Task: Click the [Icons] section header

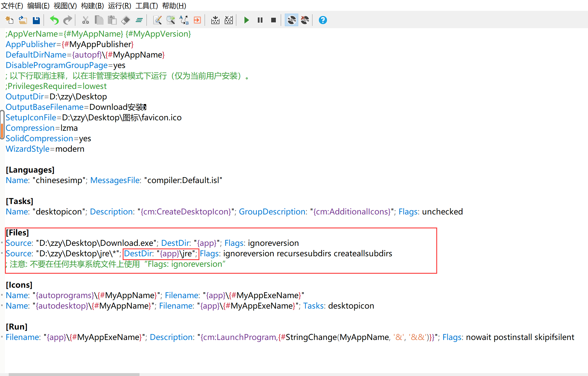Action: pyautogui.click(x=19, y=285)
